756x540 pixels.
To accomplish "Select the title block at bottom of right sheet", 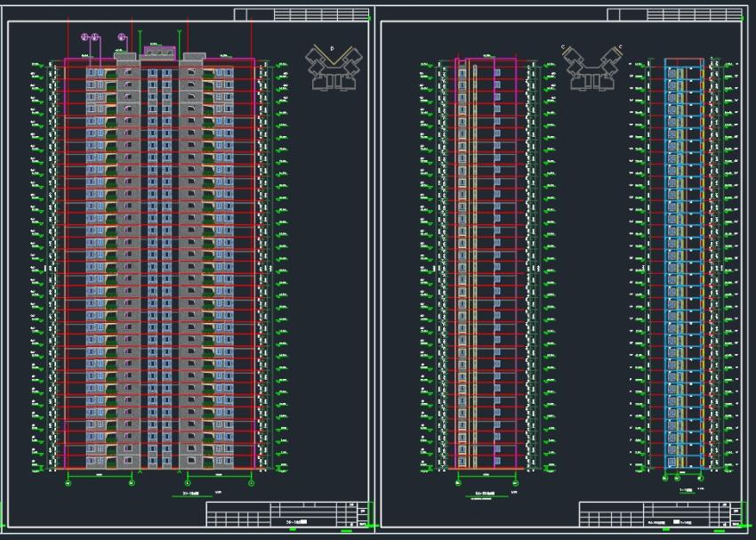I will pos(660,514).
